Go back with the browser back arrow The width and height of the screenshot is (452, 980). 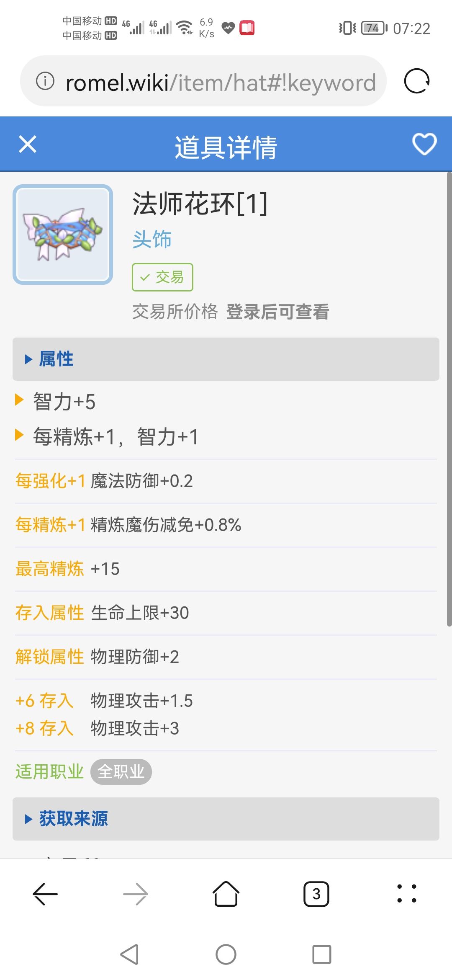pos(45,894)
